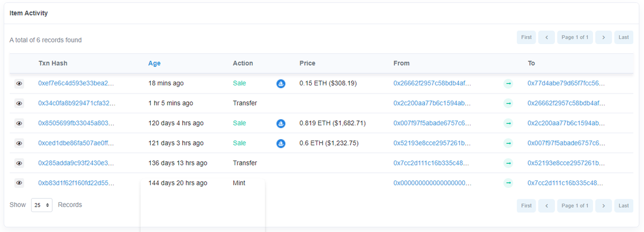Go to previous page using top chevron
The height and width of the screenshot is (232, 644).
546,38
